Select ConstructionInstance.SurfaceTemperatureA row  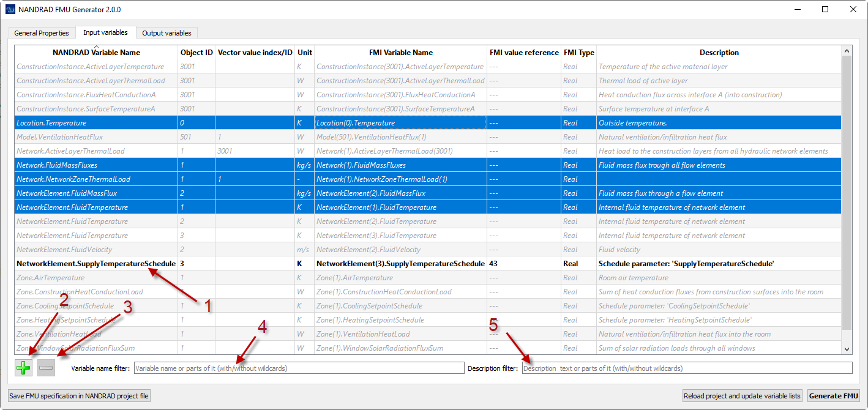pos(428,109)
